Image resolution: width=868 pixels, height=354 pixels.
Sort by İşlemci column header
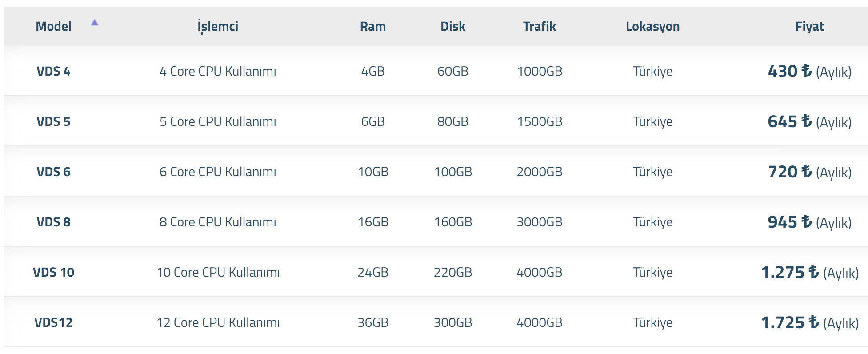[218, 26]
